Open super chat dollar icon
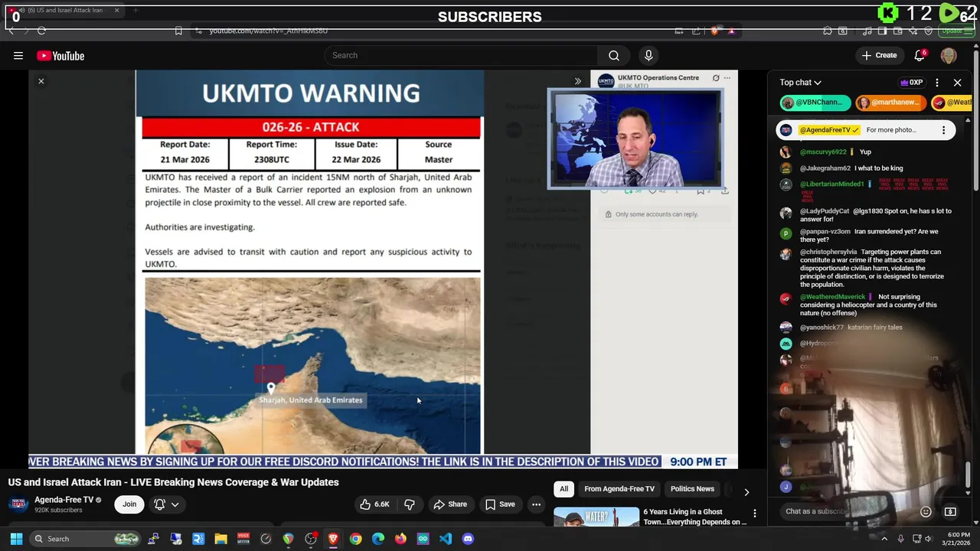This screenshot has height=551, width=980. pyautogui.click(x=950, y=511)
